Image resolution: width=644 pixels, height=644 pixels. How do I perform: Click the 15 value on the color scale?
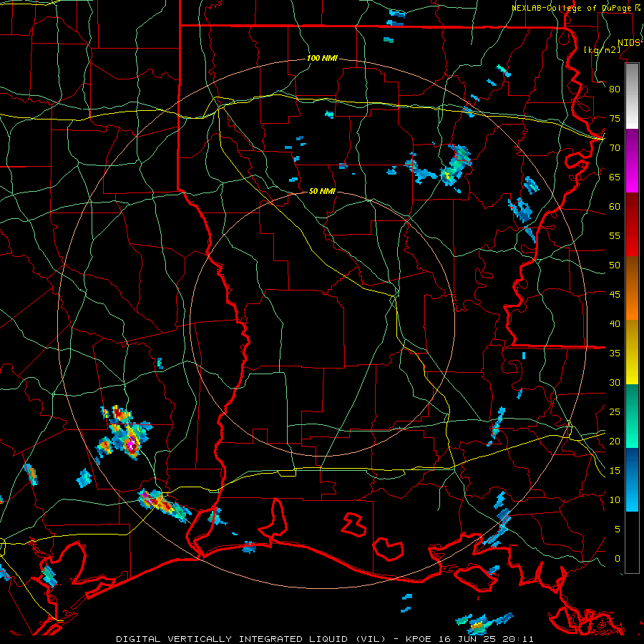click(x=615, y=471)
